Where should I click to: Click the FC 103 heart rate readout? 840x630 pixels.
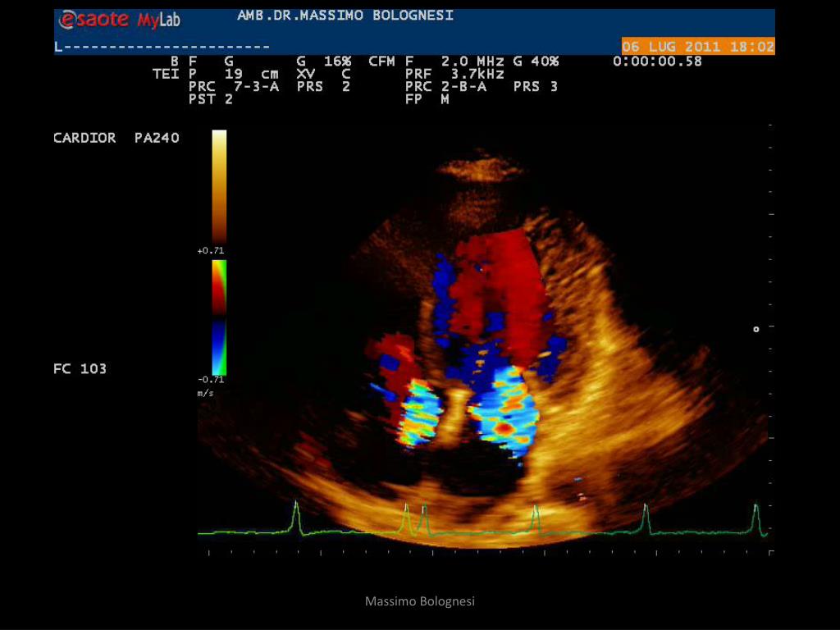(x=80, y=368)
